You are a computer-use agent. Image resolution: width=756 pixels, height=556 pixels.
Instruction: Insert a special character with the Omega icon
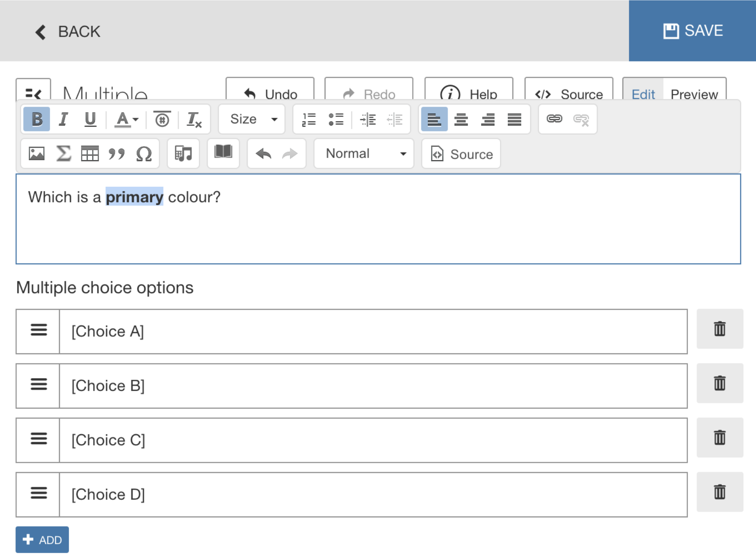click(145, 153)
